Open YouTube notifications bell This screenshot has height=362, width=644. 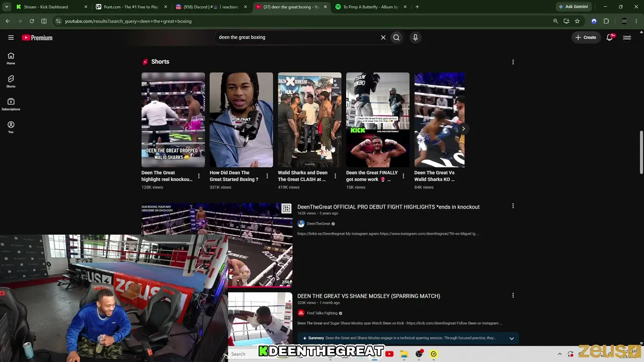tap(610, 37)
